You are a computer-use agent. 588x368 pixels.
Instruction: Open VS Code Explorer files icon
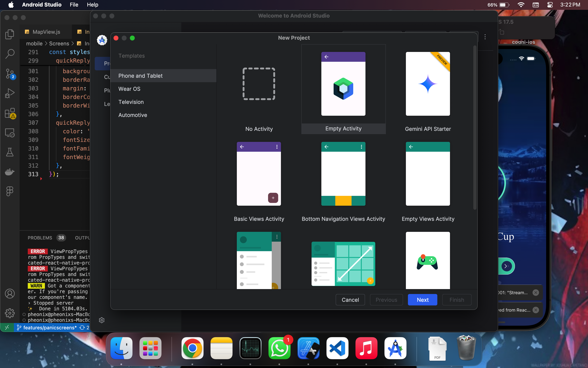point(10,34)
